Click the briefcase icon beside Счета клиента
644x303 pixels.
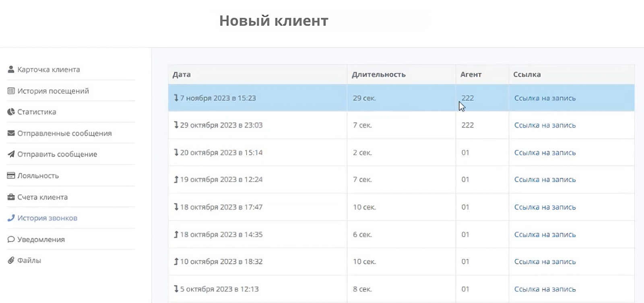click(x=11, y=197)
